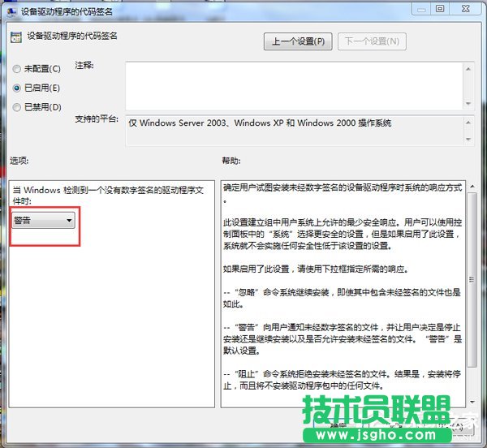Maximize the 设备驱动程序的代码签名 window
Image resolution: width=487 pixels, height=448 pixels.
pyautogui.click(x=440, y=9)
